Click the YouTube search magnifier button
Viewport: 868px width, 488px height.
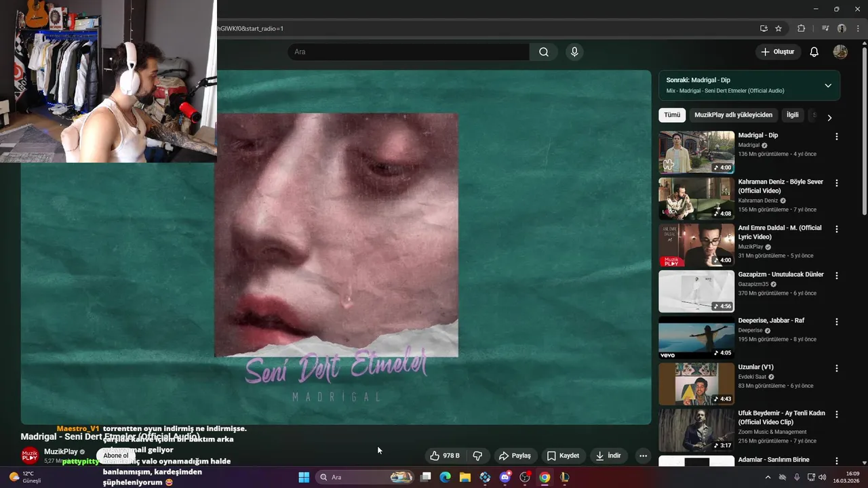[x=544, y=52]
